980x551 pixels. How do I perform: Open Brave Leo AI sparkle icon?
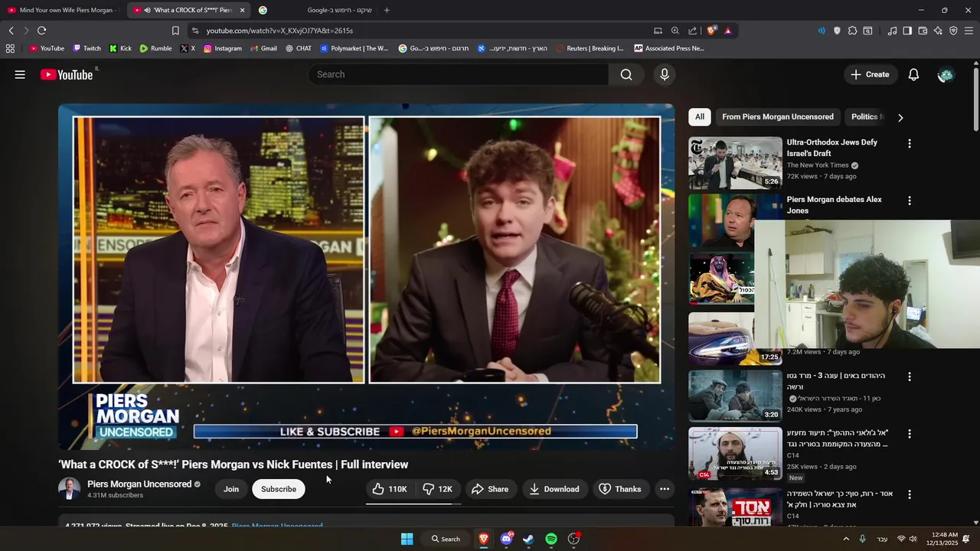tap(938, 31)
